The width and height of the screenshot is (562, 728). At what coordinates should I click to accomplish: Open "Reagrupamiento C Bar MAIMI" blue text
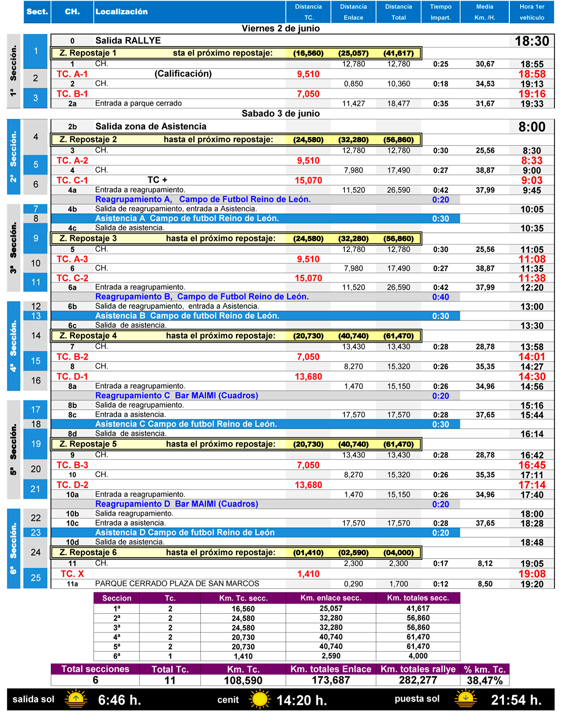pyautogui.click(x=177, y=395)
